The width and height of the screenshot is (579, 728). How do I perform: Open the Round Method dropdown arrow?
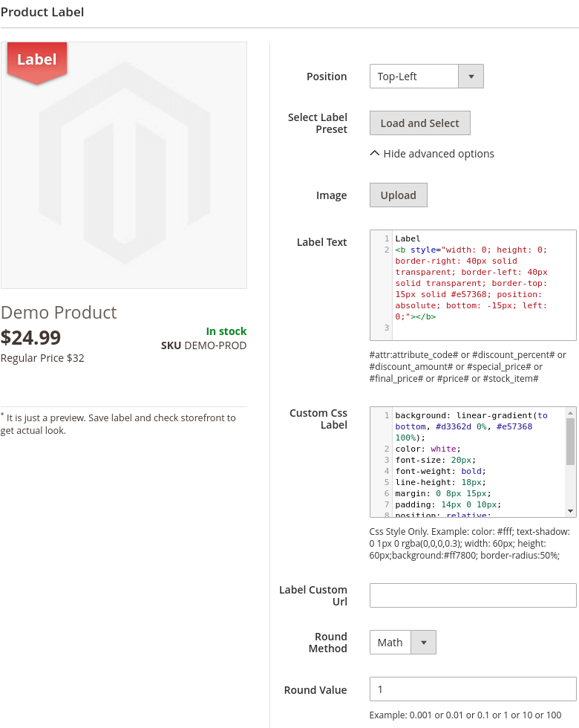424,642
